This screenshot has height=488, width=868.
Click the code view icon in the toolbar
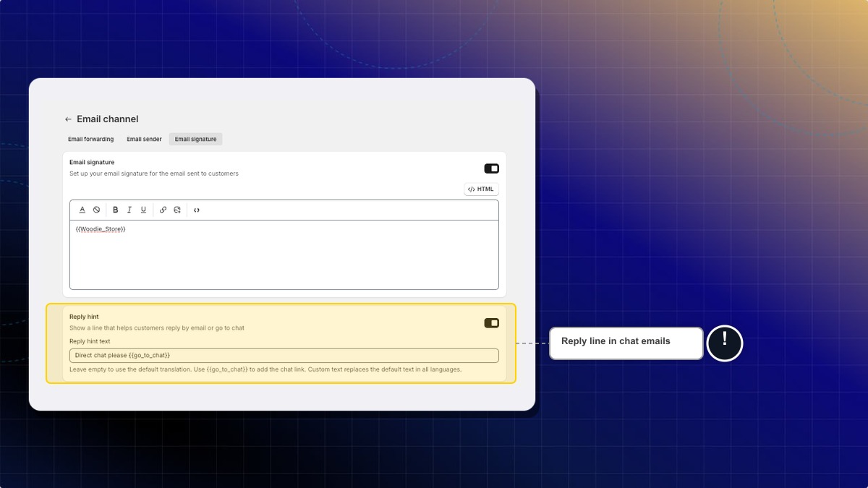tap(197, 210)
